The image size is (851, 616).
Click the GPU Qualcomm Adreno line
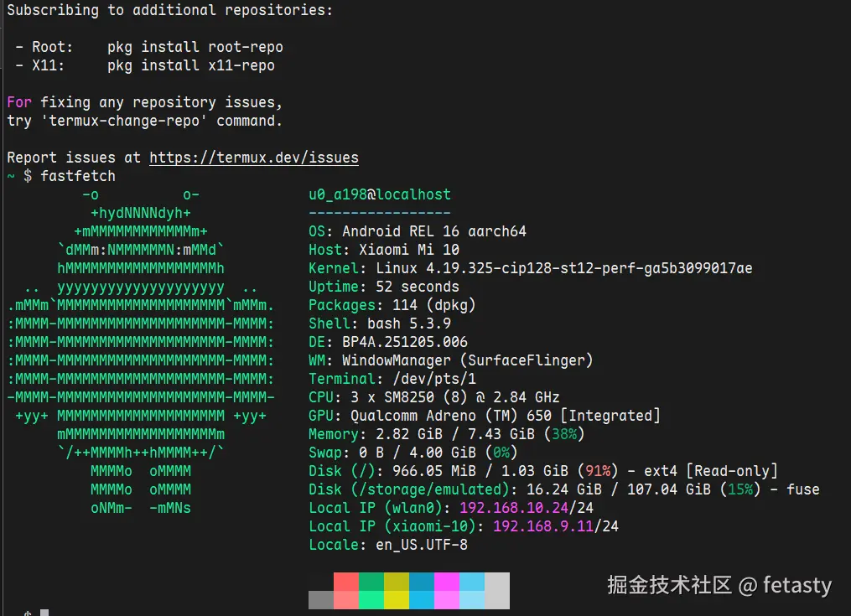484,416
